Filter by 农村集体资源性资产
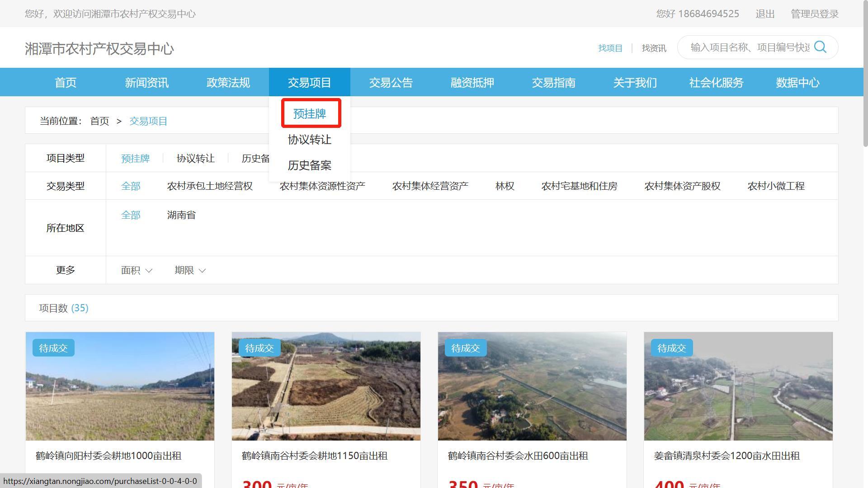 (x=322, y=186)
